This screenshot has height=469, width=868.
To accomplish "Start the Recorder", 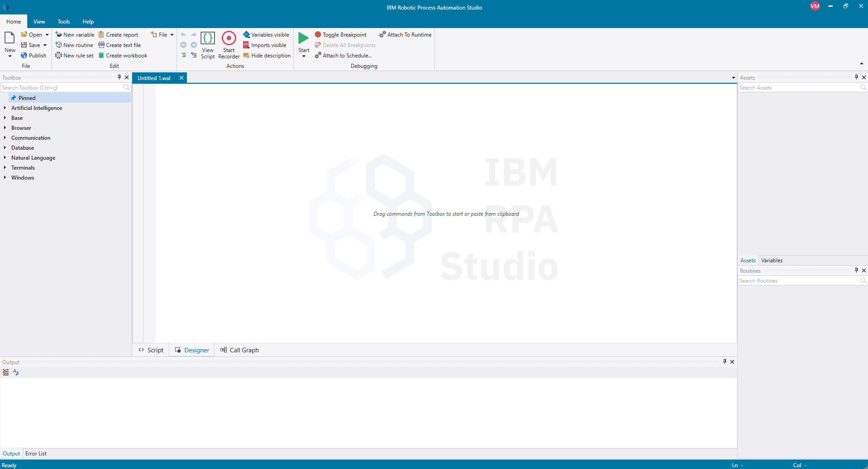I will [229, 45].
